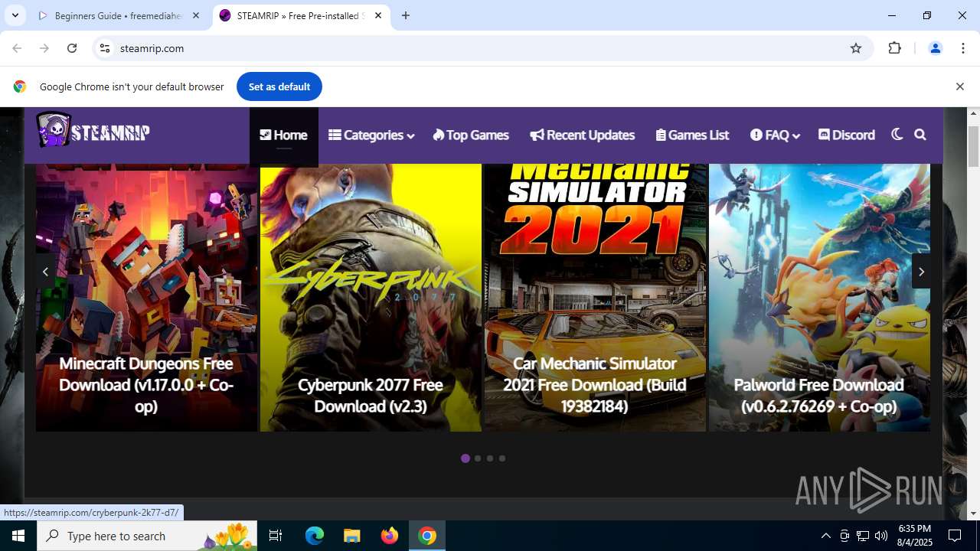Select the fourth carousel page dot

tap(502, 458)
